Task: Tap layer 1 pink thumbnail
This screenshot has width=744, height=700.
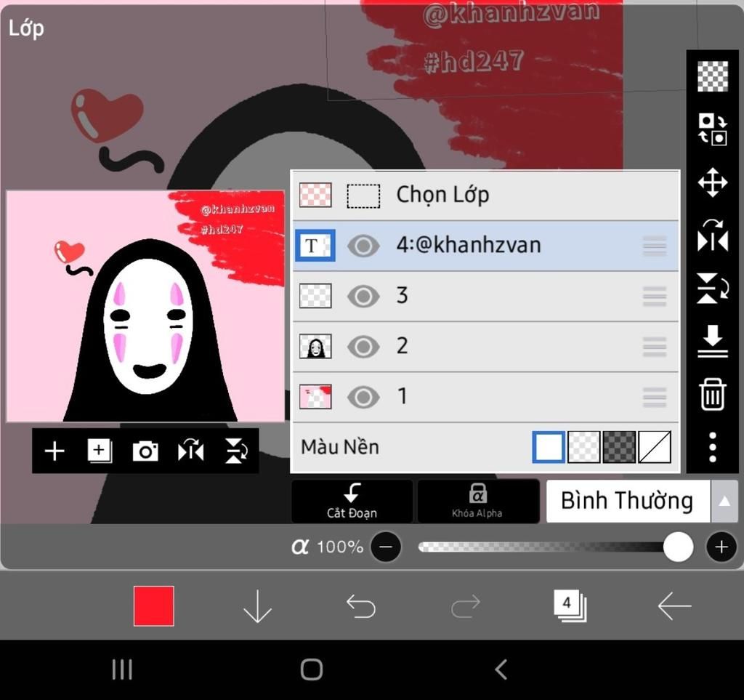Action: tap(315, 396)
